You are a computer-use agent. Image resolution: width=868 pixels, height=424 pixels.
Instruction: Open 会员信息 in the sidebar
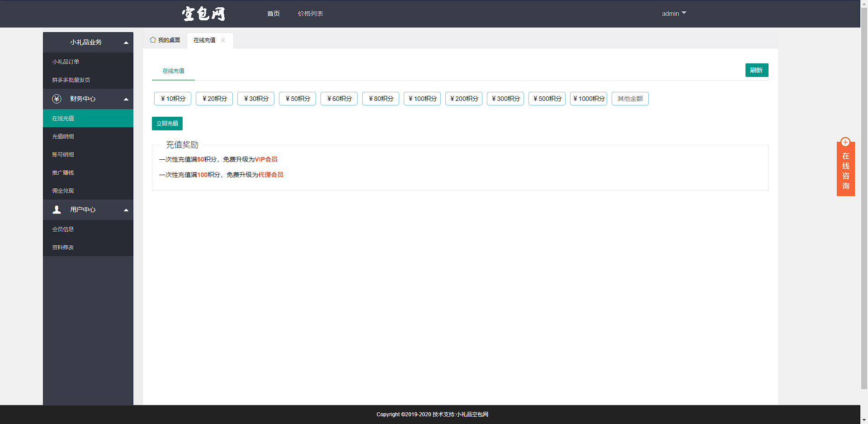(88, 229)
